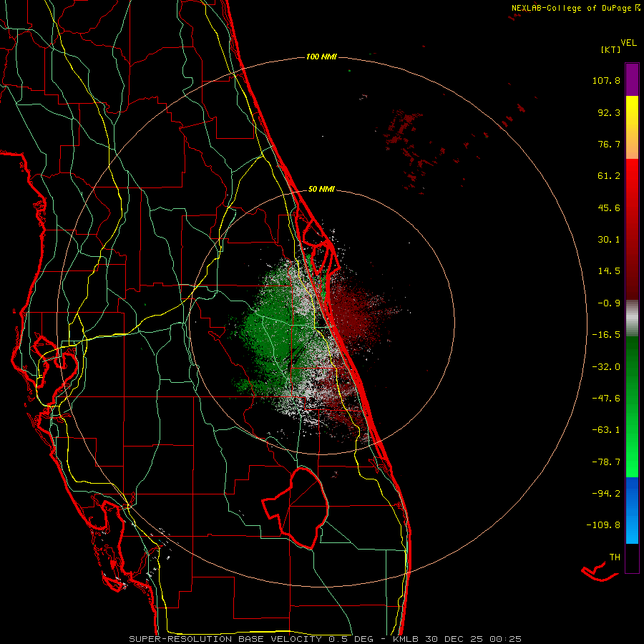The height and width of the screenshot is (644, 644).
Task: Click the 92.3 legend value
Action: (x=609, y=112)
